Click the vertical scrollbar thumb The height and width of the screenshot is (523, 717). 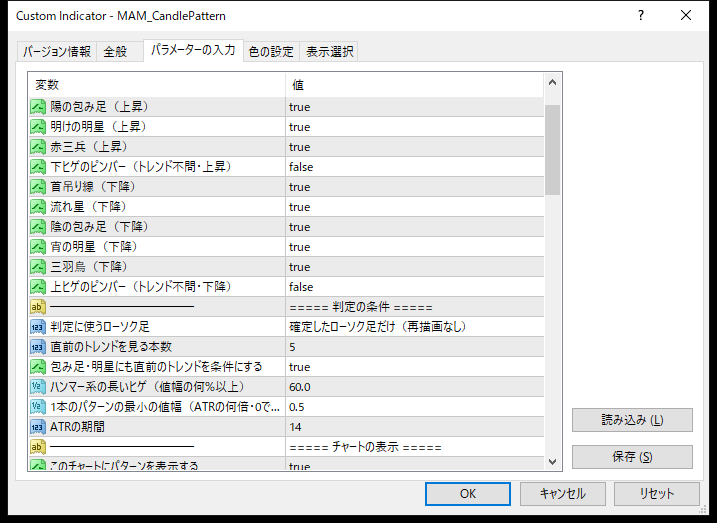point(552,150)
